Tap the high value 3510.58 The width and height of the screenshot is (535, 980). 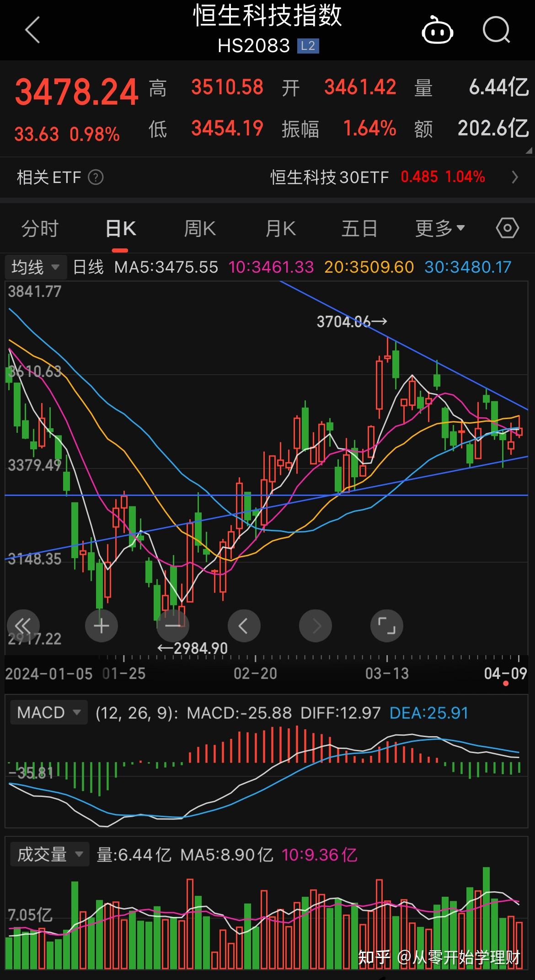[x=227, y=87]
